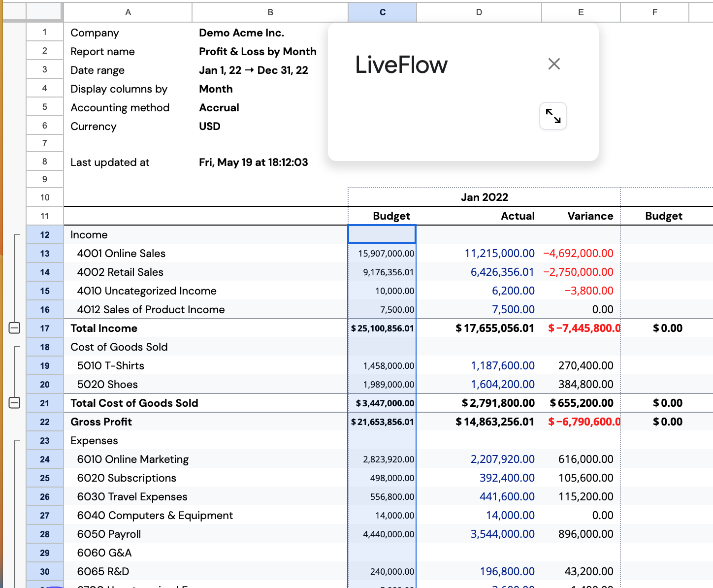The height and width of the screenshot is (588, 713).
Task: Select the Gross Profit budget cell
Action: pos(382,422)
